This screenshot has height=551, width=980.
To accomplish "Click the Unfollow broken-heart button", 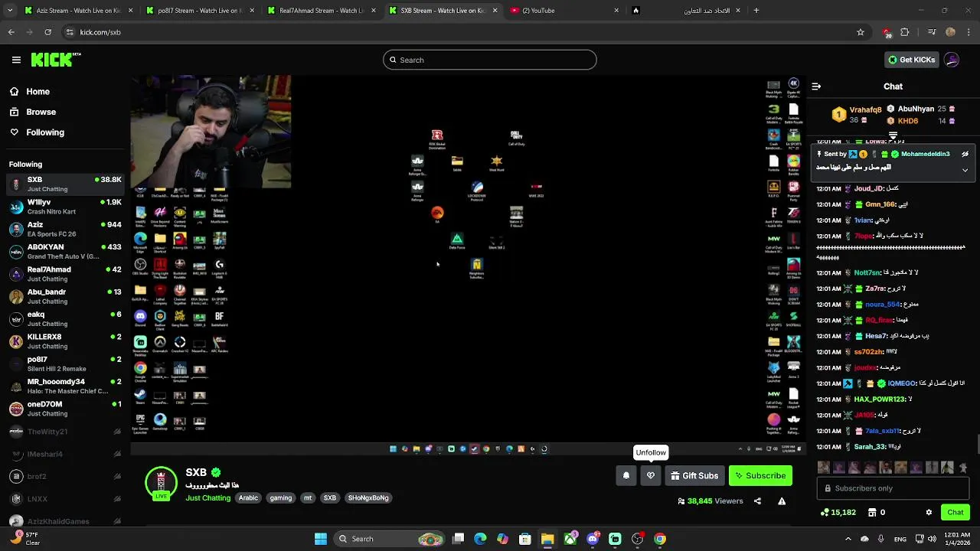I will [x=651, y=476].
